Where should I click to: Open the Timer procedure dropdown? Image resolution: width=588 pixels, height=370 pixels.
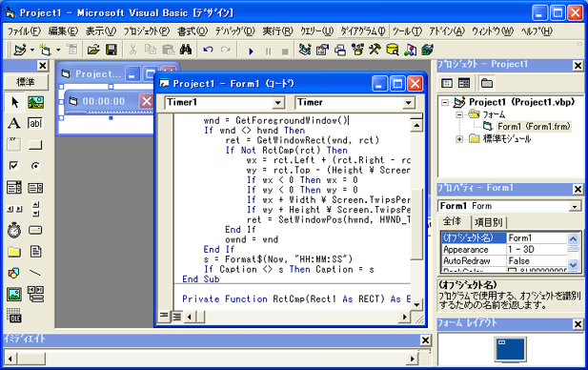point(409,102)
